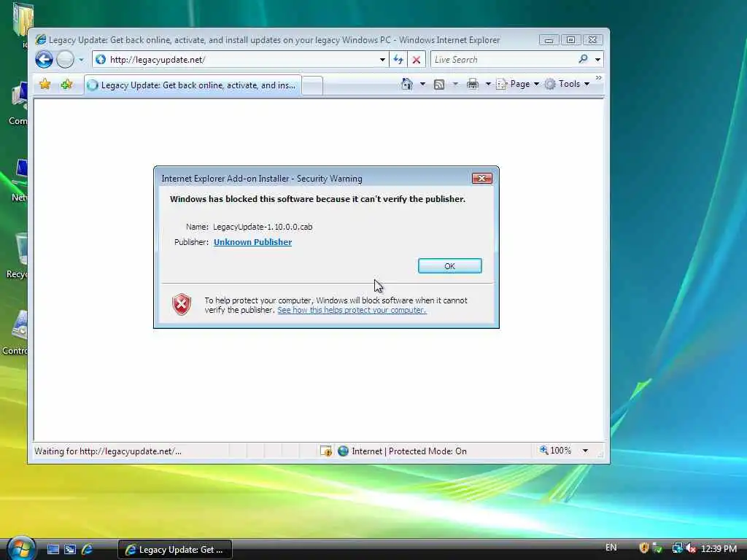Click Show Desktop in Quick Launch

pyautogui.click(x=53, y=550)
